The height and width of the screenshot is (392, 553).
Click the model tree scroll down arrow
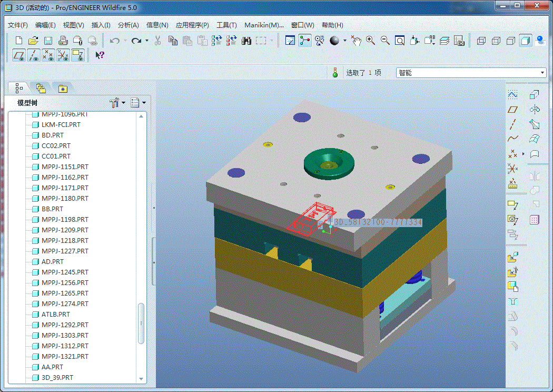click(141, 378)
